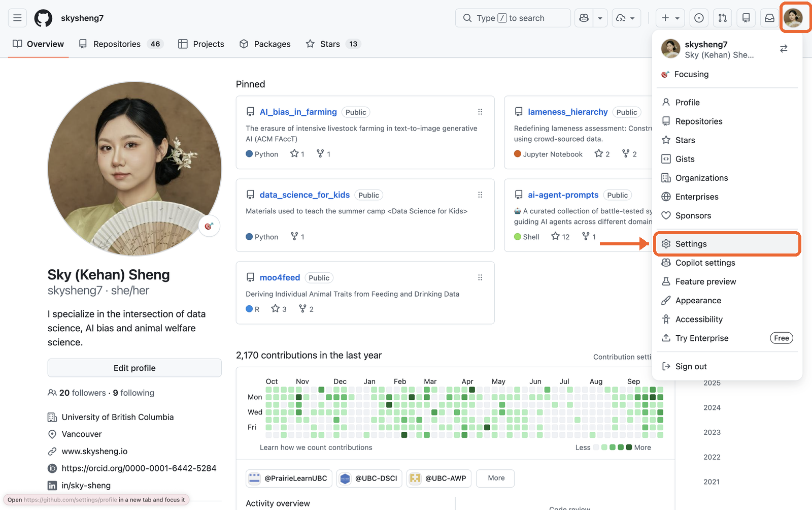Click the account switcher arrows icon
812x510 pixels.
tap(784, 49)
